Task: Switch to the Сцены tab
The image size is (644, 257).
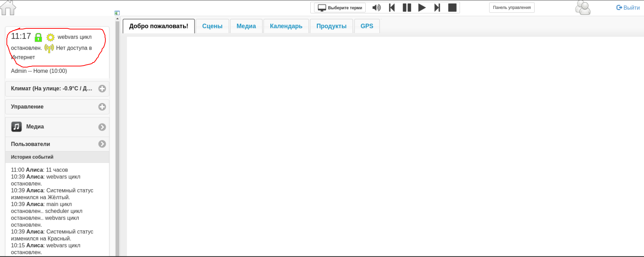Action: click(213, 26)
